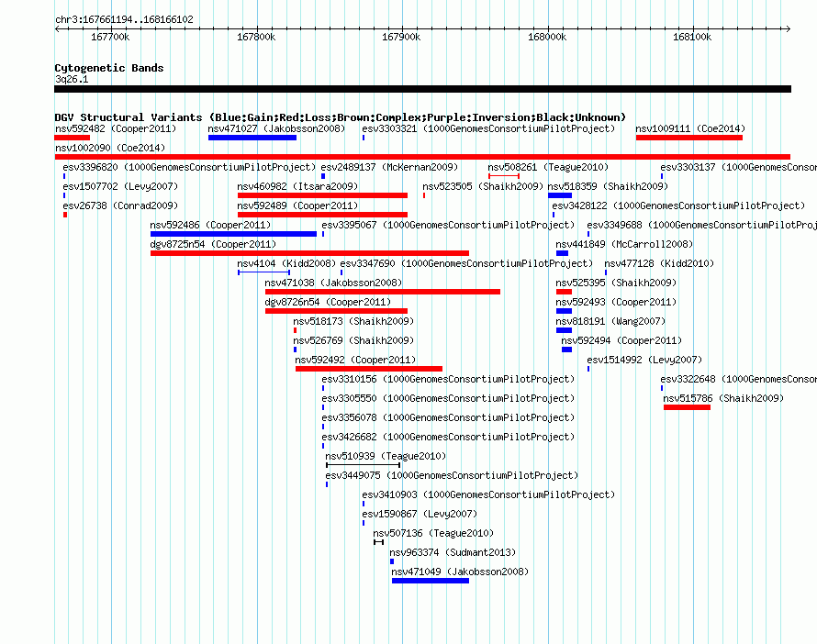This screenshot has width=817, height=644.
Task: Click esv3322648 variant label
Action: (x=738, y=379)
